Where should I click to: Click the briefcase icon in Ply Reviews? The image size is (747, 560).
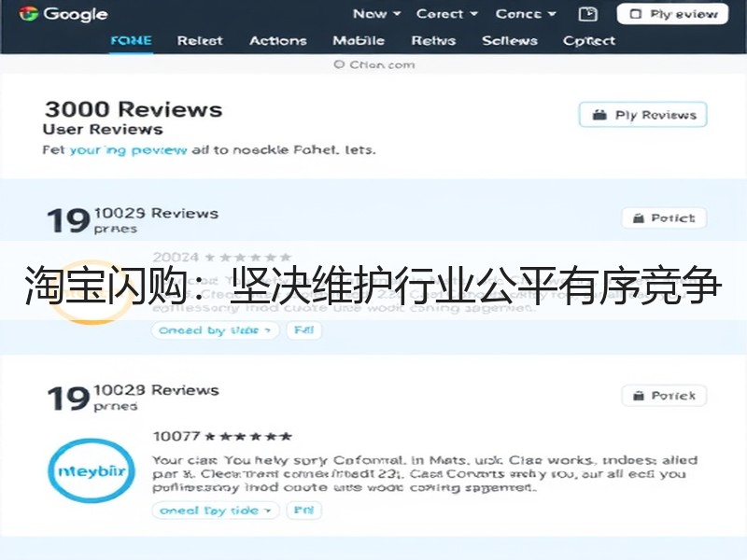599,115
